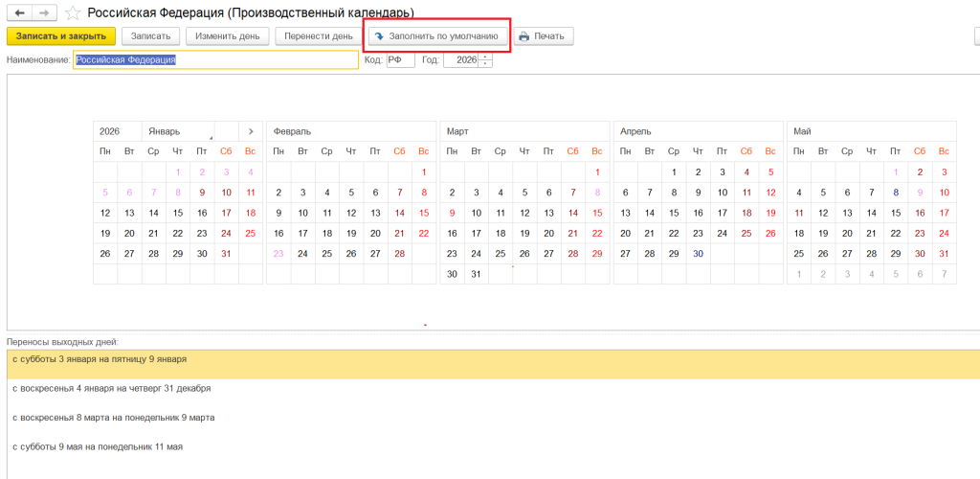Click the 'Записать' button
The image size is (980, 479).
click(x=150, y=36)
